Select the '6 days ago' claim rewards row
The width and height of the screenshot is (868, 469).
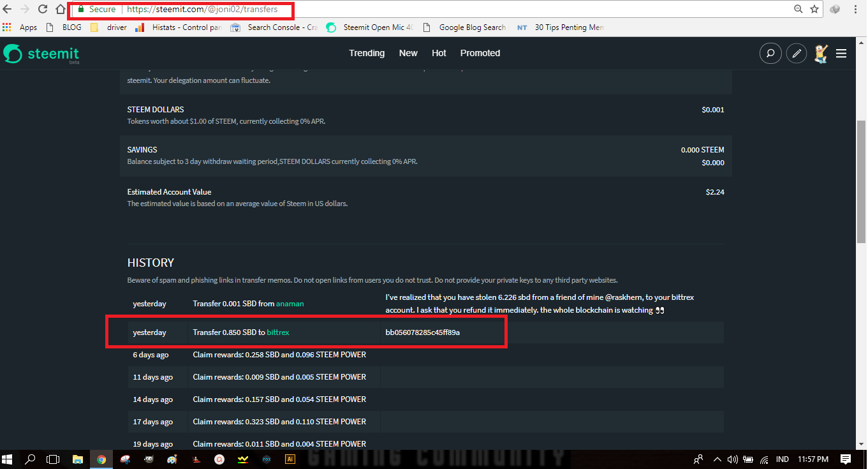[425, 355]
